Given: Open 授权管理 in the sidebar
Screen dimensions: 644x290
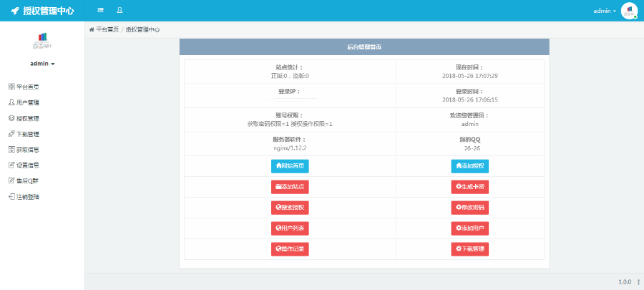Looking at the screenshot, I should click(24, 118).
